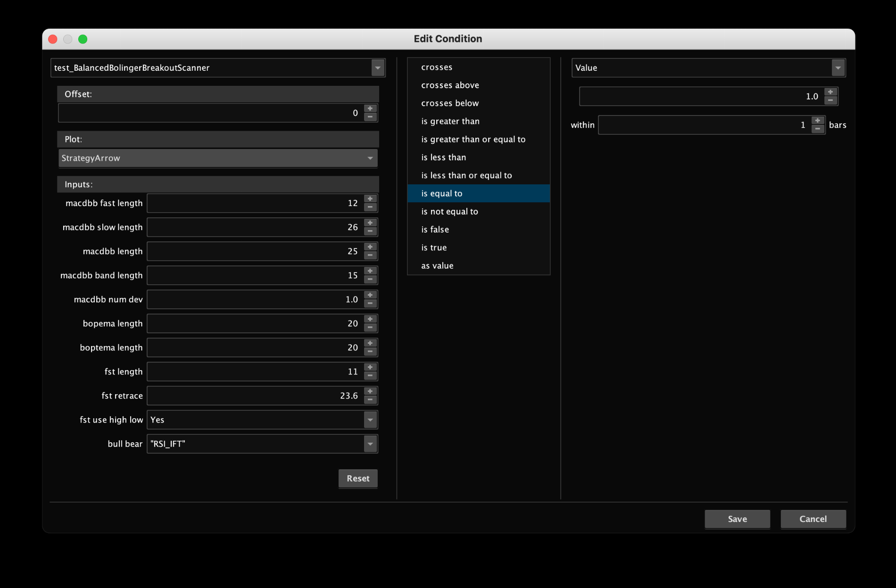The width and height of the screenshot is (896, 588).
Task: Decrease boptema length with minus
Action: [370, 351]
